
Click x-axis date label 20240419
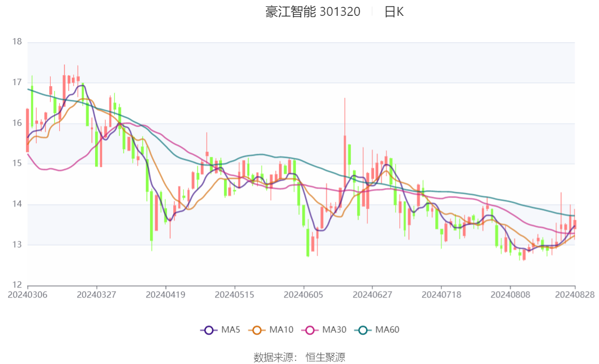(x=165, y=295)
